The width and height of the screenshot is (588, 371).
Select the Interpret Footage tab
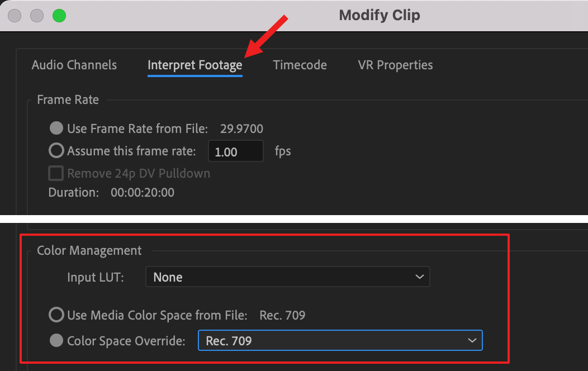[195, 65]
